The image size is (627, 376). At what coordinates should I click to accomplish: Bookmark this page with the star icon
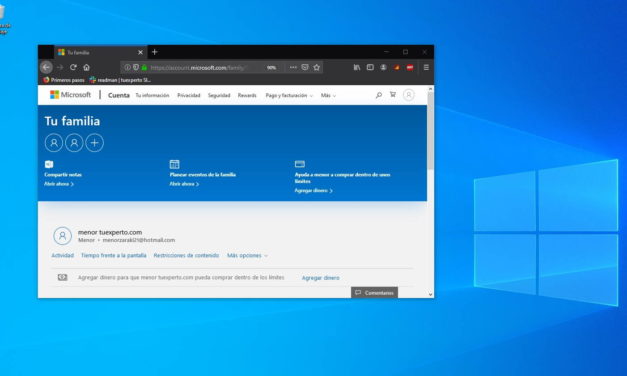click(x=317, y=67)
